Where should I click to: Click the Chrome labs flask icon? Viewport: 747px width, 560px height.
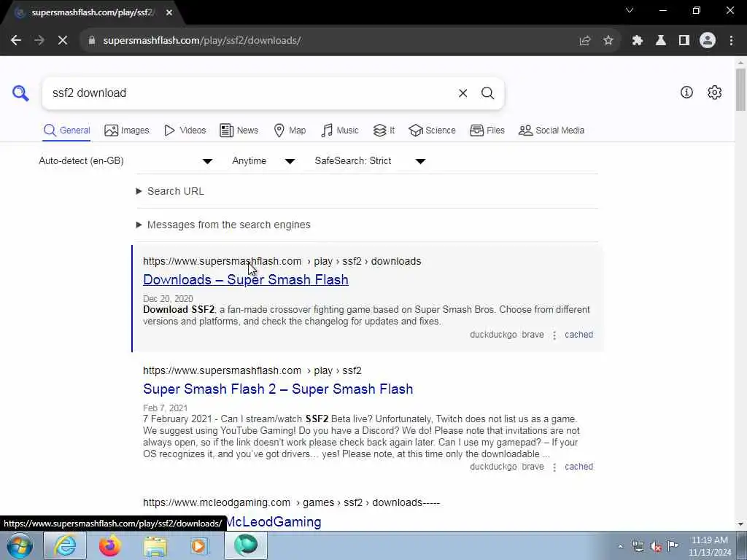661,41
